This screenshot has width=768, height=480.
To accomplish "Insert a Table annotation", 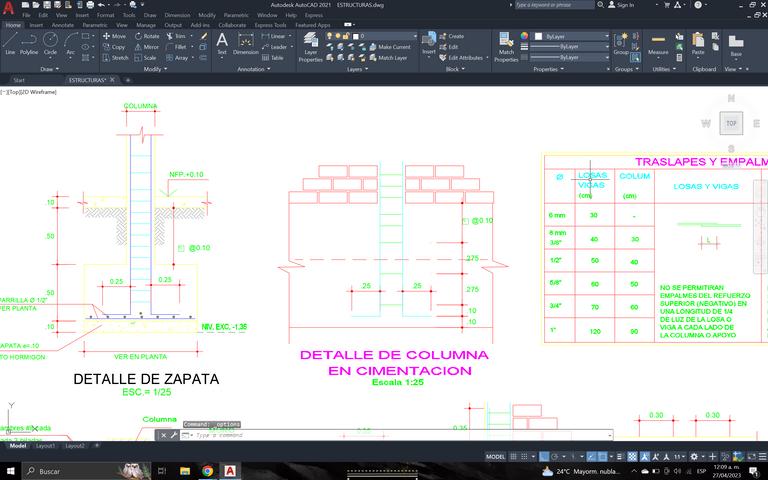I will [x=273, y=58].
